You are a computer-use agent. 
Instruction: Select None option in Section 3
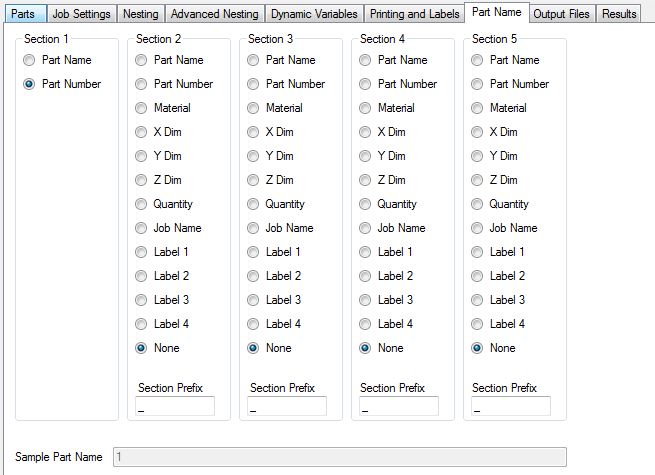[254, 348]
